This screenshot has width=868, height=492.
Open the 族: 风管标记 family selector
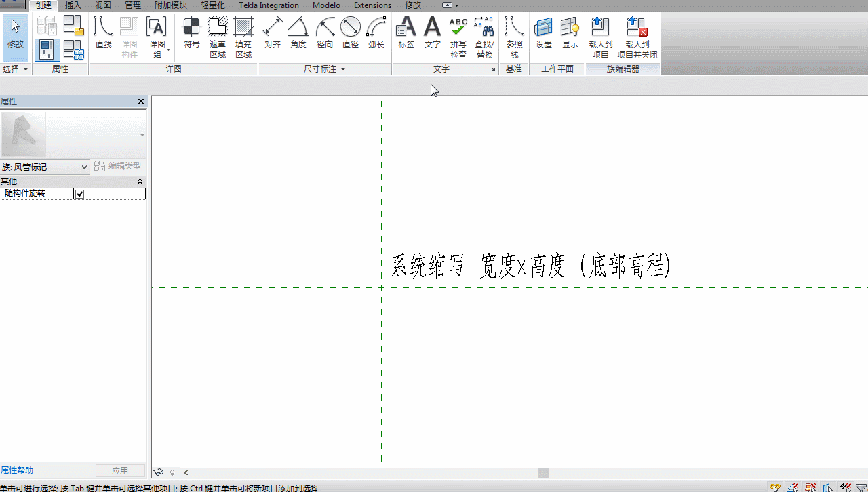point(45,167)
